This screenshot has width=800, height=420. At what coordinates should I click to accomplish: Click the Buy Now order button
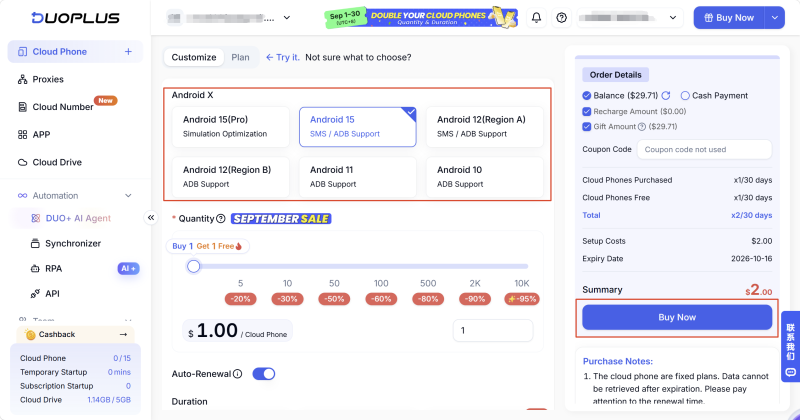point(677,317)
